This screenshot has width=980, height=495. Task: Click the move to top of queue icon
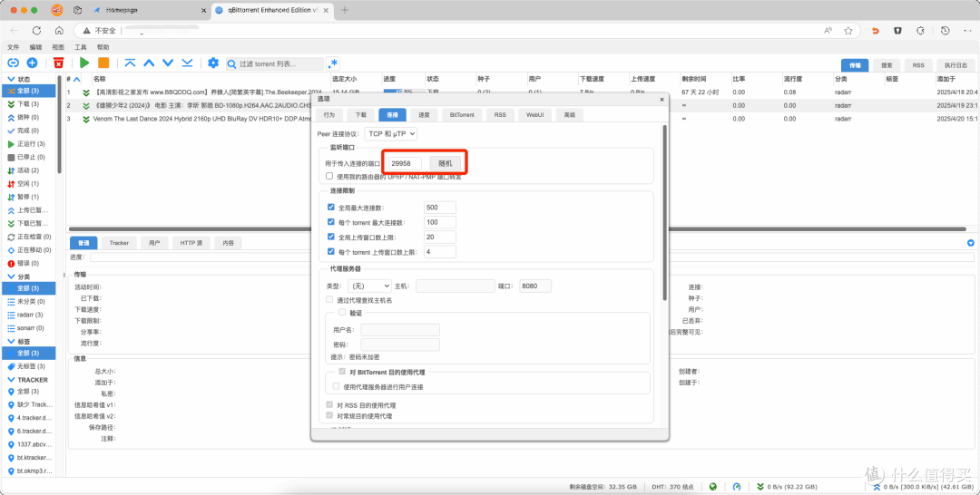[x=130, y=63]
